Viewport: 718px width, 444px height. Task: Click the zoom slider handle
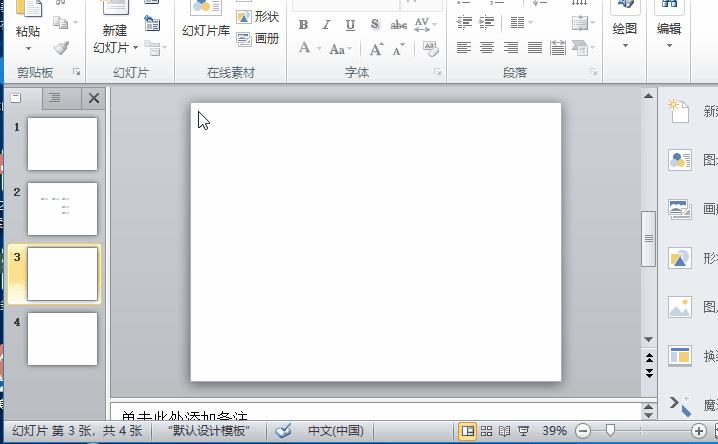[x=610, y=430]
